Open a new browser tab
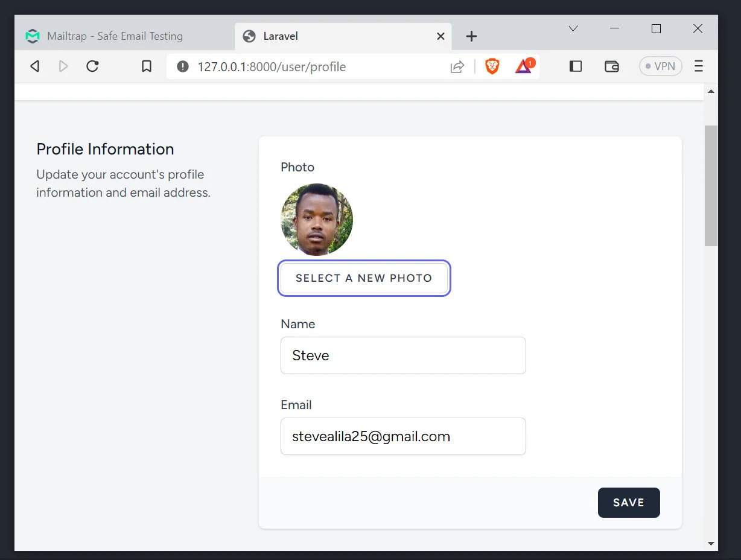The width and height of the screenshot is (741, 560). (471, 36)
